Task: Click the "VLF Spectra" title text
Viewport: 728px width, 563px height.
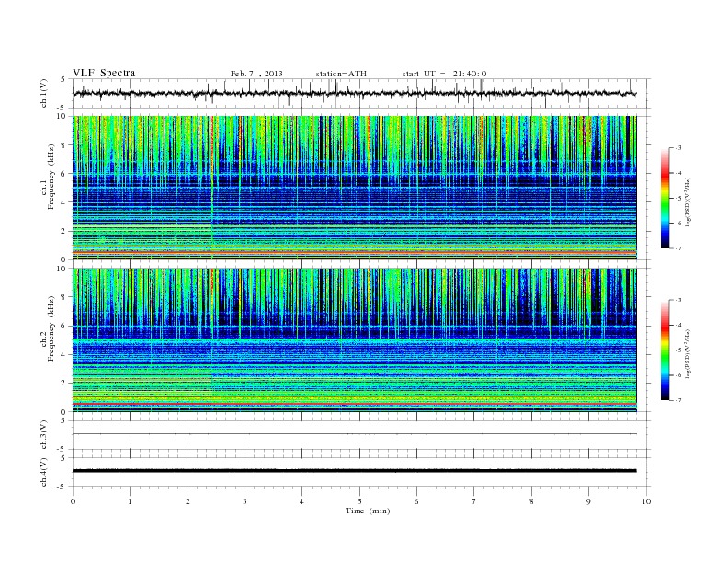Action: pyautogui.click(x=104, y=73)
